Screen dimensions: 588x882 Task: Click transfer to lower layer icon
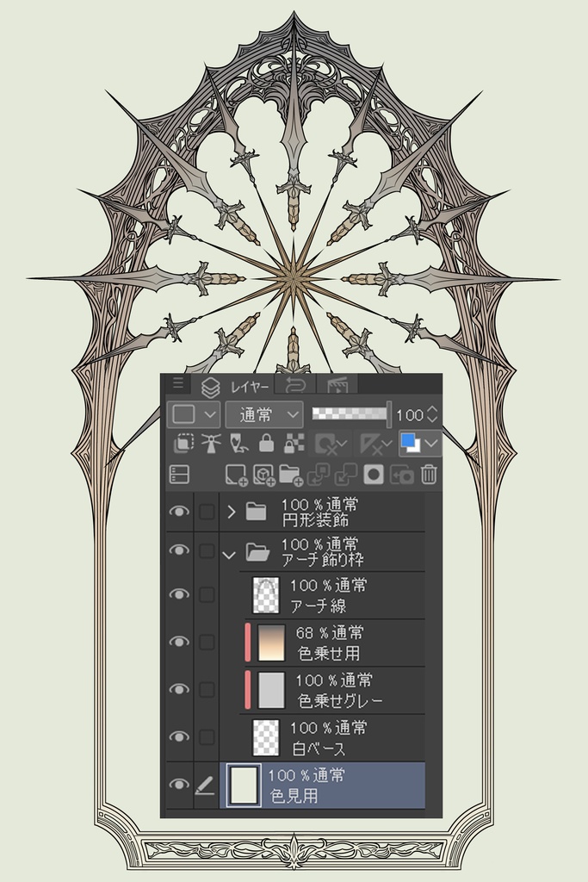tap(319, 475)
